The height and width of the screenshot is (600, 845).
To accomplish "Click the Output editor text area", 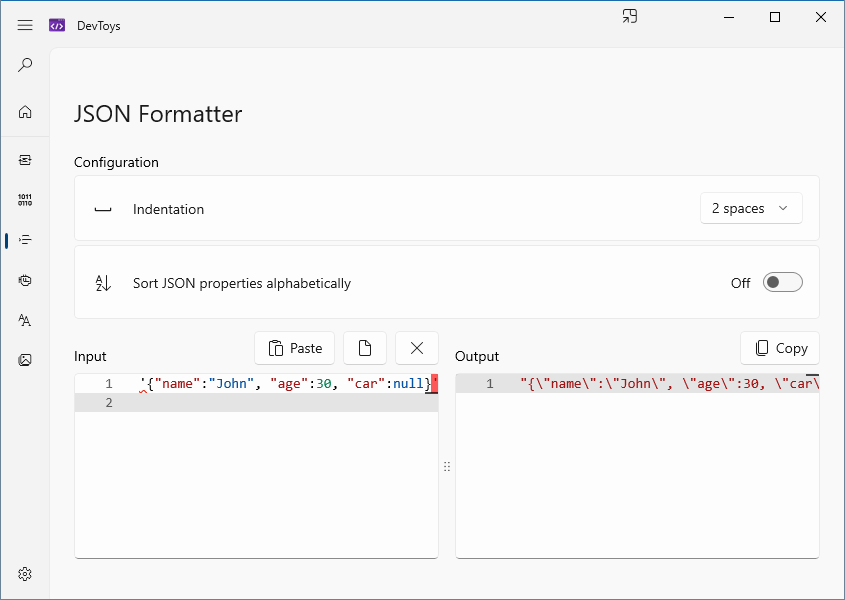I will (637, 466).
